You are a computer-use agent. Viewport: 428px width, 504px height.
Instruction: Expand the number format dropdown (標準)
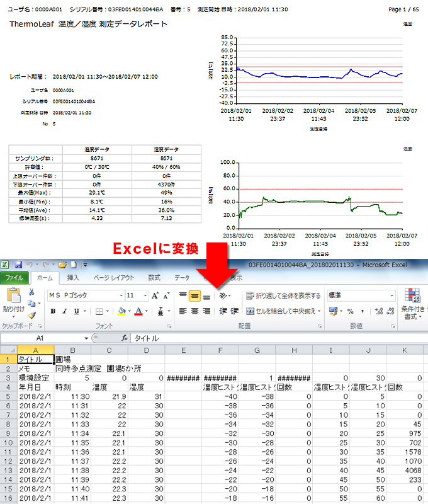pyautogui.click(x=394, y=295)
